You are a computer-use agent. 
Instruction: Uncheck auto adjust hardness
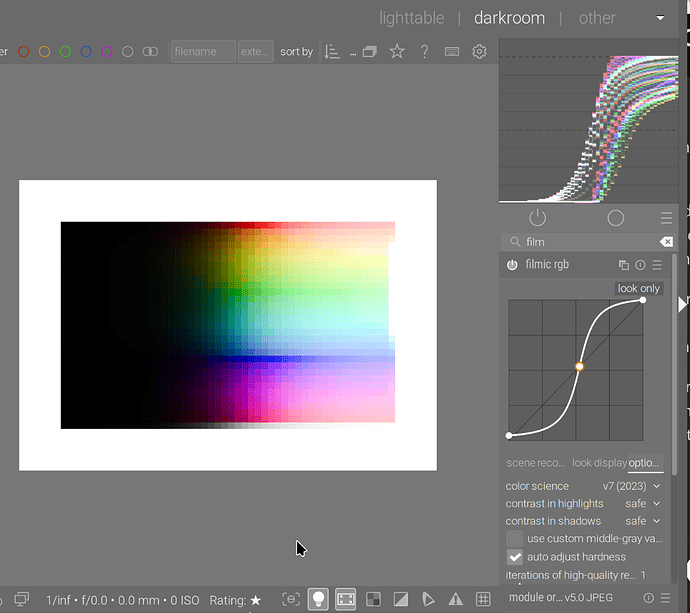click(x=514, y=557)
